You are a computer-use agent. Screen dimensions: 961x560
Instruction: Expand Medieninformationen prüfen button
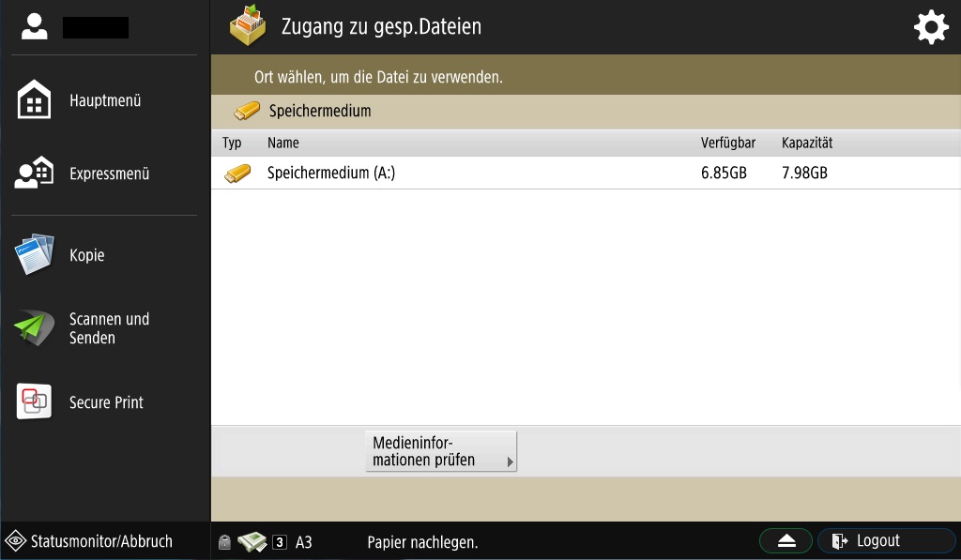point(441,451)
